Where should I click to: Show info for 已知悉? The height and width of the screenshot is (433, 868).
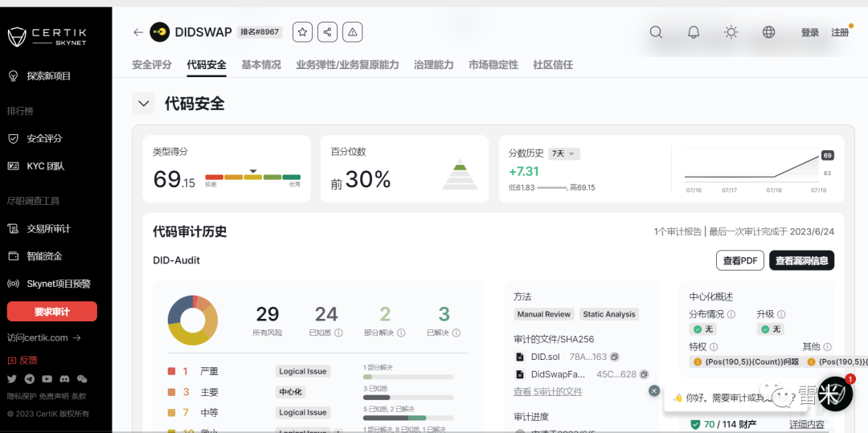[339, 333]
